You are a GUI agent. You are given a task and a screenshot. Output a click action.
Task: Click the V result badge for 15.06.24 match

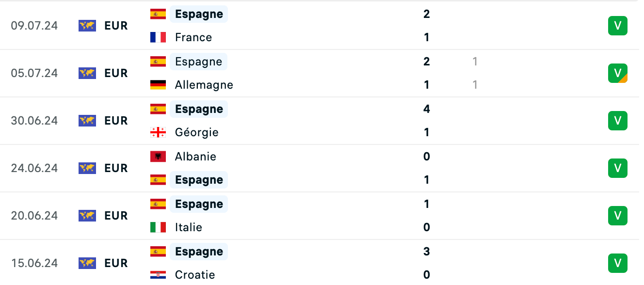618,263
